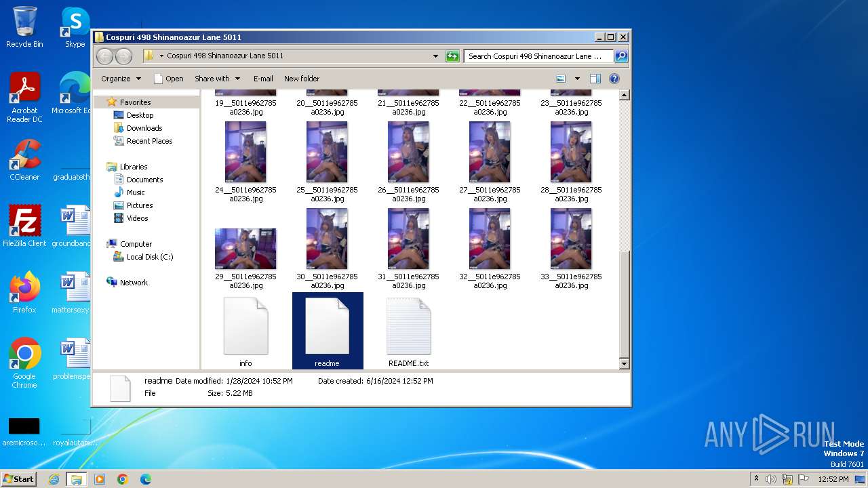
Task: Refresh the folder with the green arrows button
Action: point(452,56)
